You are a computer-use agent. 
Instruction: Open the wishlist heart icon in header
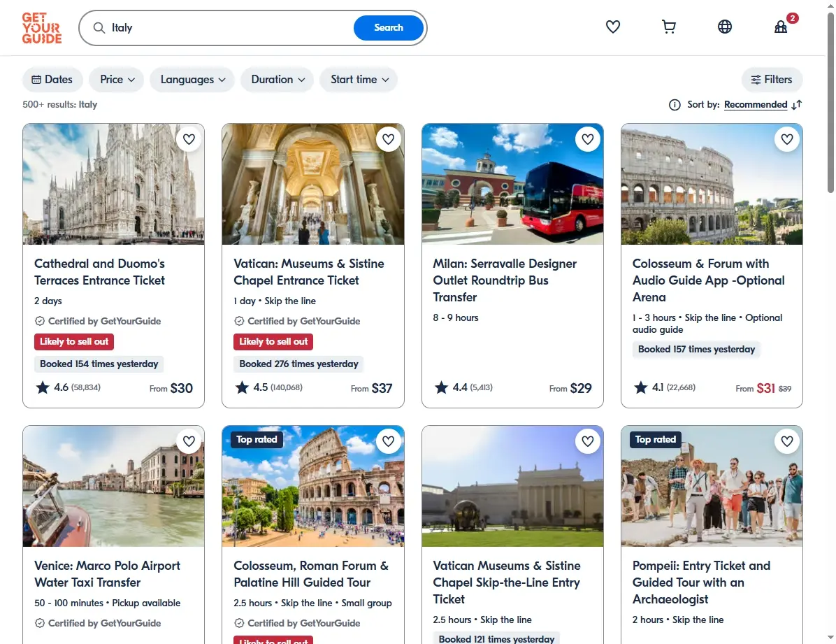[x=612, y=27]
